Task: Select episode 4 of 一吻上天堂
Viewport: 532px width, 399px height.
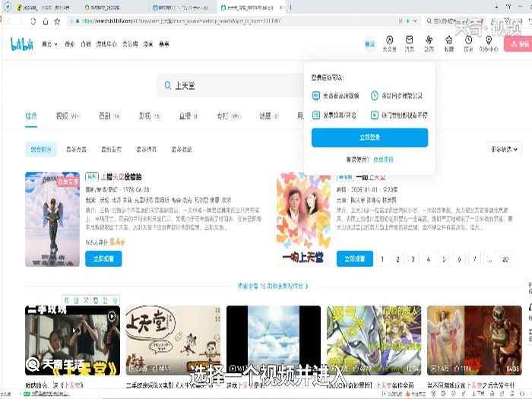Action: pyautogui.click(x=429, y=260)
